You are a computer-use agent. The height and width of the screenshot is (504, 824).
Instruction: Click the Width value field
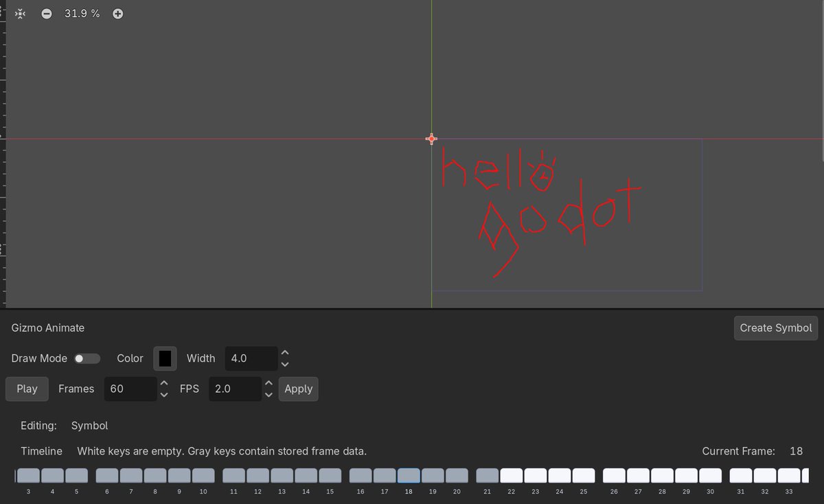point(251,358)
